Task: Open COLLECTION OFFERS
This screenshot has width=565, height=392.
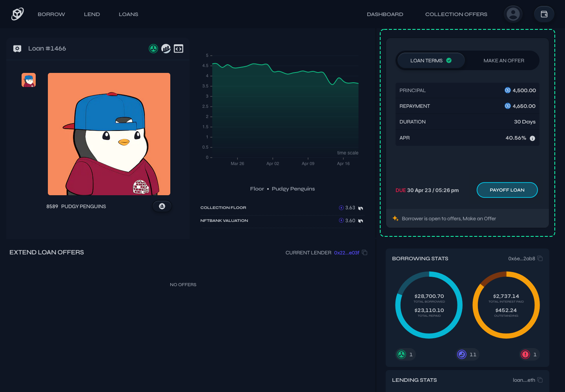Action: tap(456, 14)
